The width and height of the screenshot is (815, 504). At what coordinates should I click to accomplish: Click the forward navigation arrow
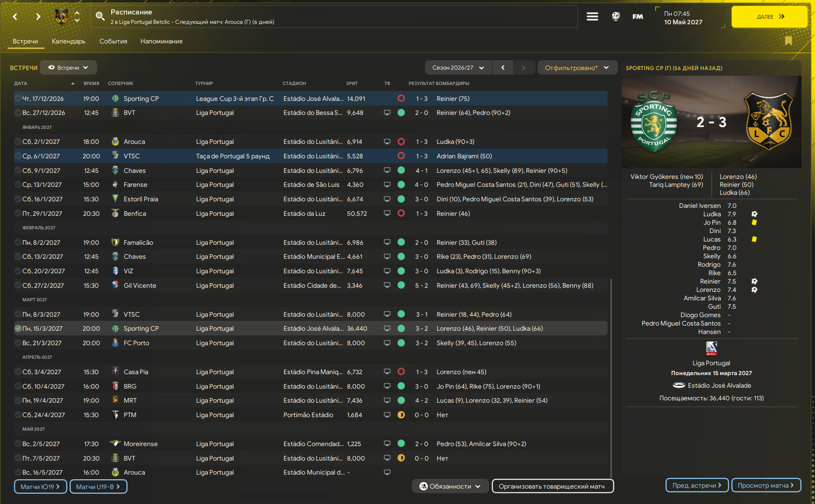38,17
